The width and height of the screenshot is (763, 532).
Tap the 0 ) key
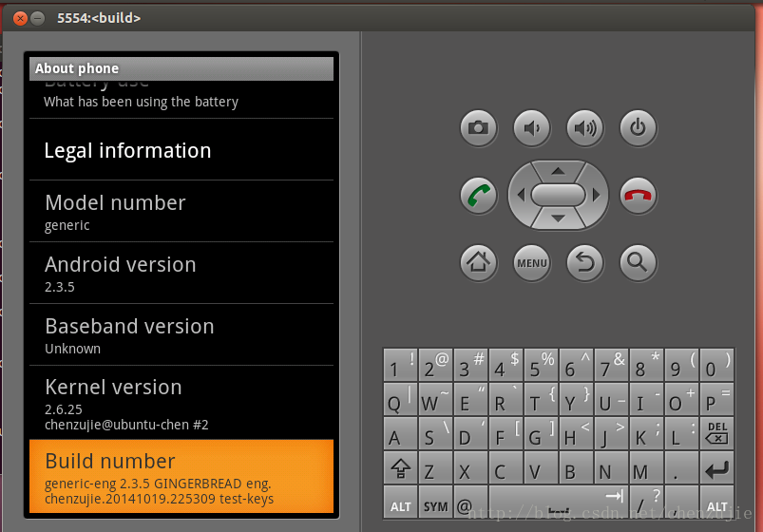pos(716,365)
